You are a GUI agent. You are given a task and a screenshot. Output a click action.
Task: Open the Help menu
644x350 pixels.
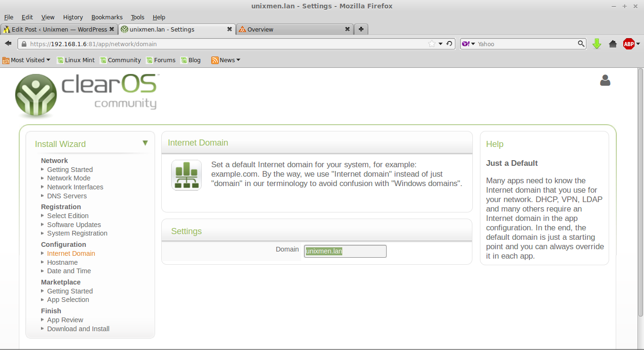(x=159, y=17)
